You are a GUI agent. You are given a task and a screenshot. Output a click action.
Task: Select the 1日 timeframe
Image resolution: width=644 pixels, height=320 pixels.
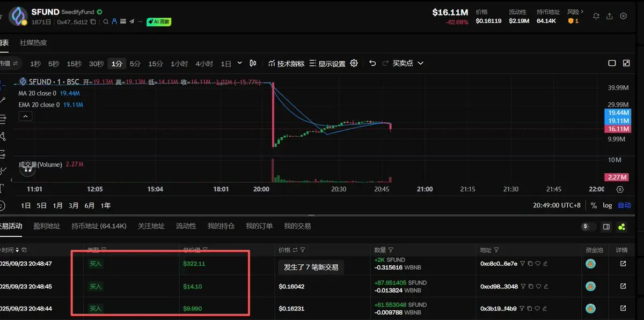(226, 64)
